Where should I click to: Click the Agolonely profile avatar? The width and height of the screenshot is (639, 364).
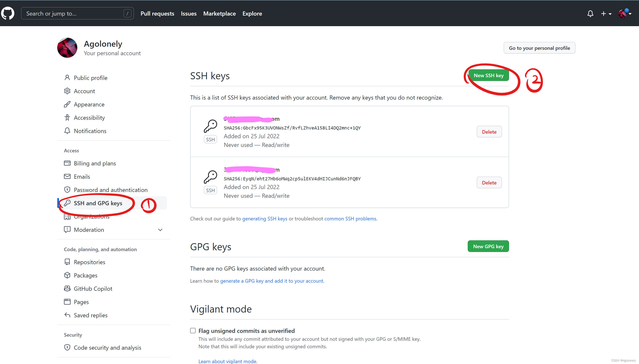(67, 48)
